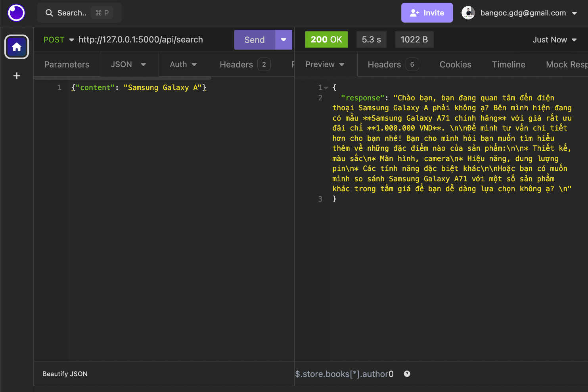Collapse the JSON response object at line 1

point(326,88)
